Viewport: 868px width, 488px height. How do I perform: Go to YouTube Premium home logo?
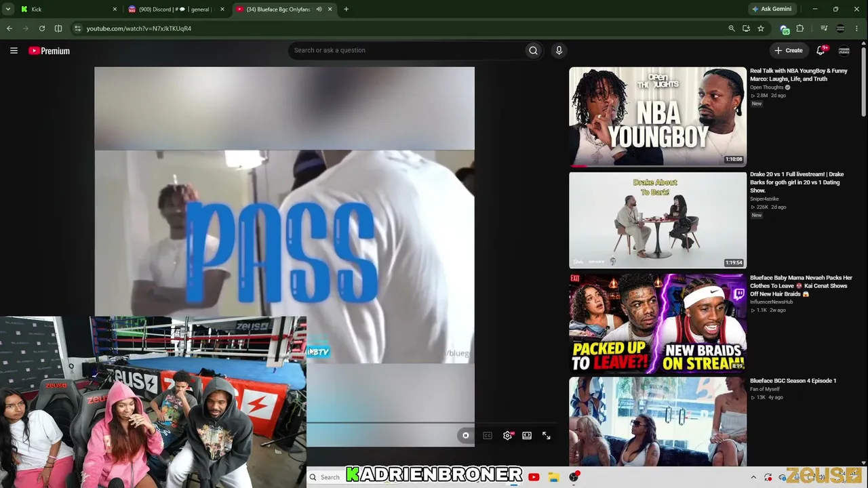coord(49,51)
